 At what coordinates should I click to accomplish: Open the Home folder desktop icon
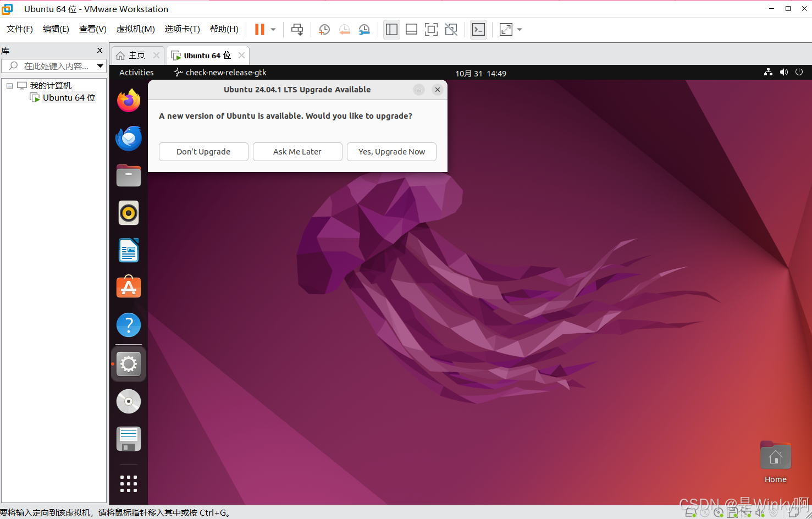(x=776, y=462)
